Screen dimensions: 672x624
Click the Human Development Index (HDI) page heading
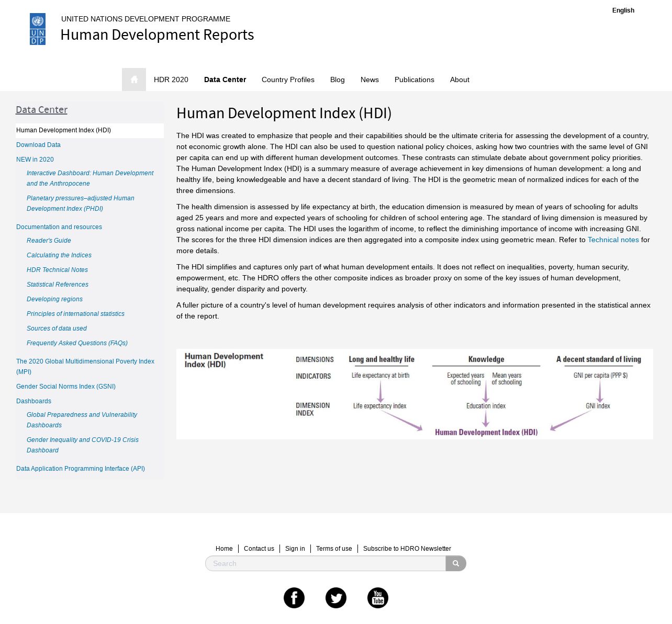click(x=284, y=114)
